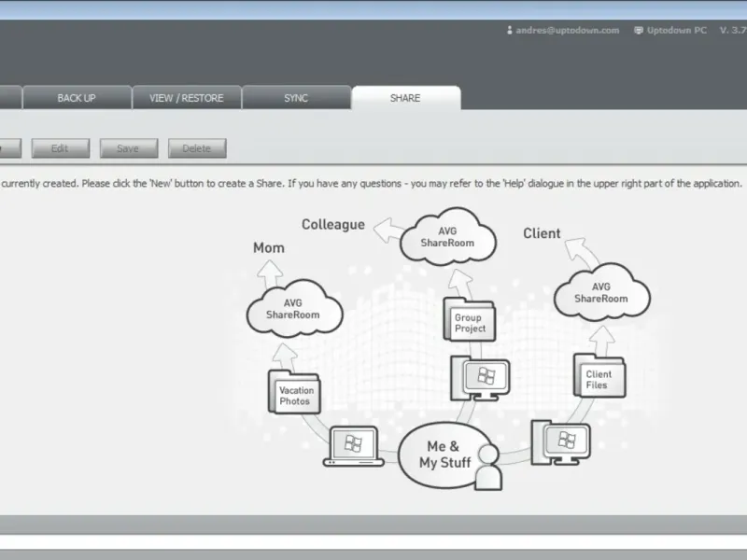This screenshot has width=747, height=560.
Task: Click the Me & My Stuff bubble
Action: point(444,455)
